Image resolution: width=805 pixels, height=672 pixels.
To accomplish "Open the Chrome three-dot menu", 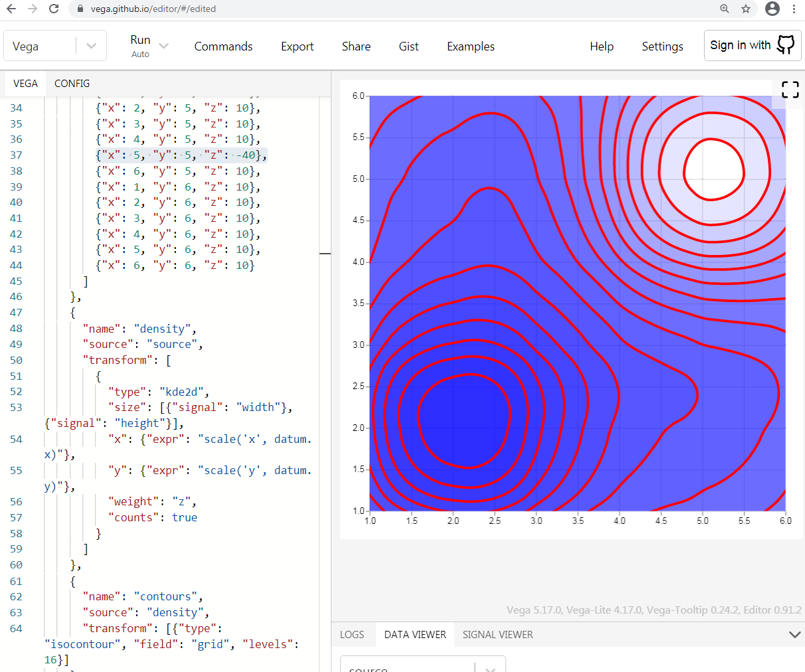I will click(794, 9).
